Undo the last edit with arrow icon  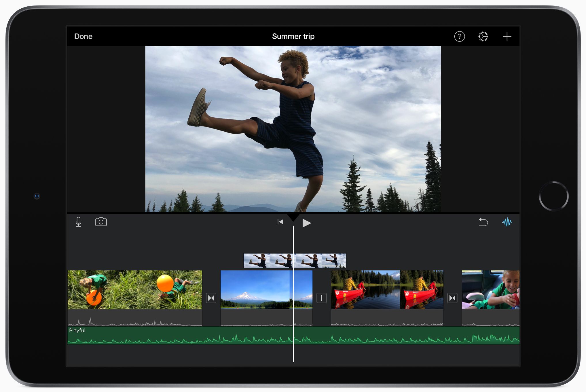click(483, 222)
